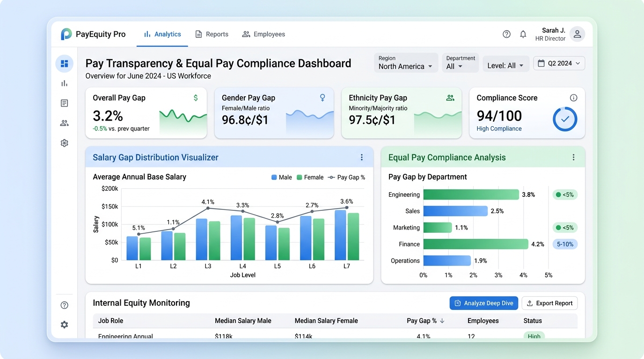Screen dimensions: 644x359
Task: Sort by Median Salary Male column header
Action: pyautogui.click(x=243, y=321)
